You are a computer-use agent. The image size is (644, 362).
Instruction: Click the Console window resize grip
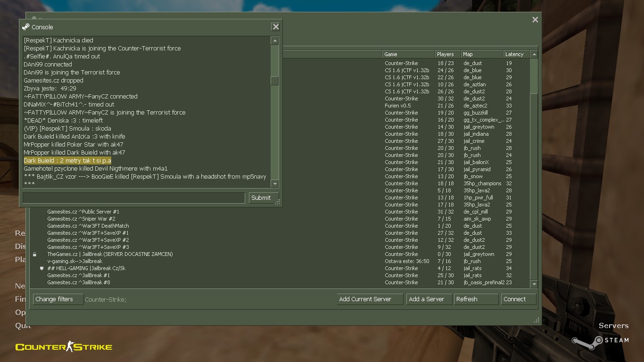278,202
